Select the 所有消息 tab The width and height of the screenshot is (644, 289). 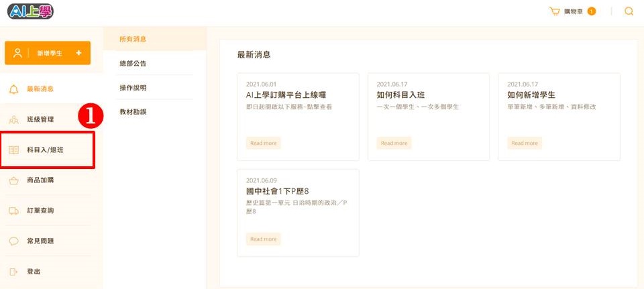133,40
